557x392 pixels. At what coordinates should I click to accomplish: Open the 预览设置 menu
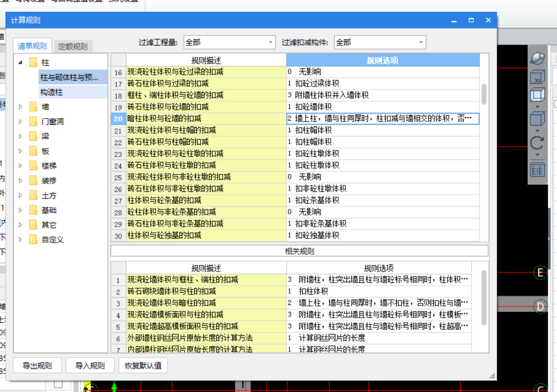click(121, 2)
